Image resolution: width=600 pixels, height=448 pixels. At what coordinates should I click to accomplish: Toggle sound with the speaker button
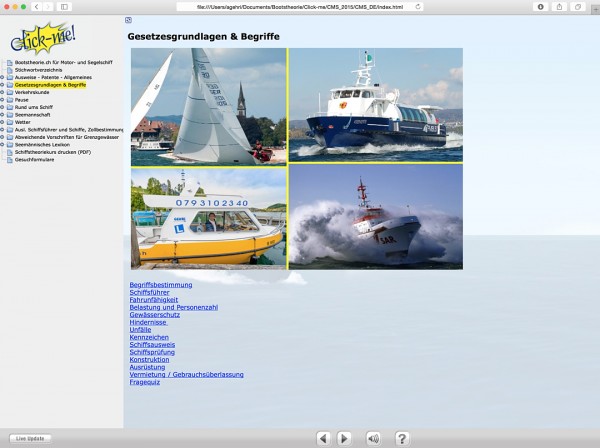tap(373, 438)
